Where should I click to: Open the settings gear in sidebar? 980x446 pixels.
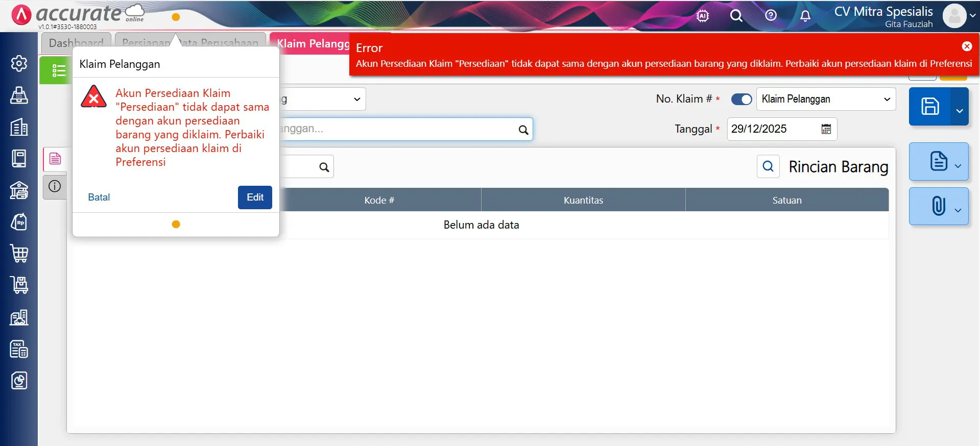[19, 63]
